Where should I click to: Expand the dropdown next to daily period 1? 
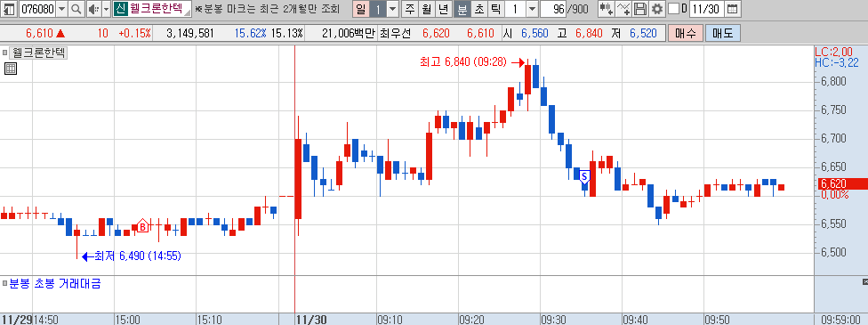pyautogui.click(x=392, y=9)
